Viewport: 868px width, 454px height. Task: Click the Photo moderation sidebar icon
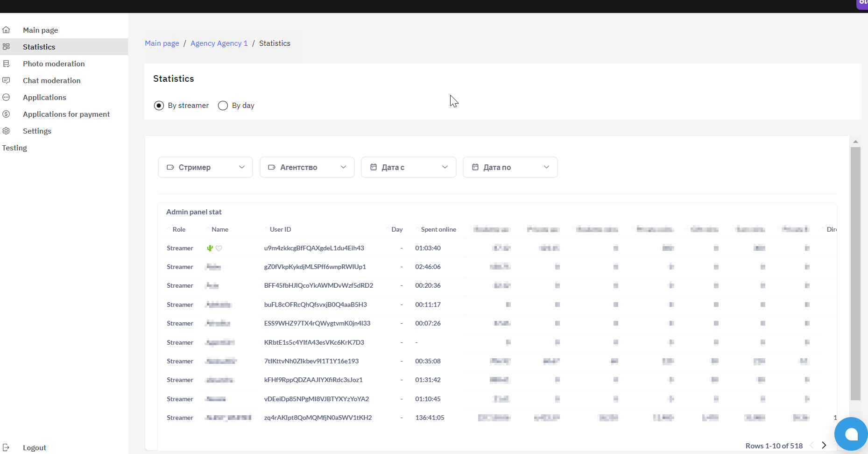(6, 64)
